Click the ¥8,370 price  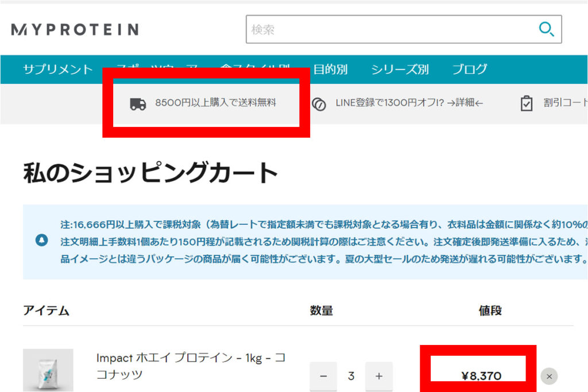coord(481,375)
